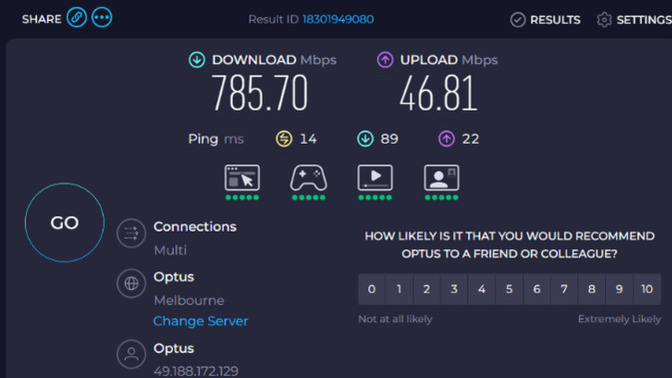This screenshot has height=378, width=672.
Task: Click the download speed value 785.70
Action: 260,93
